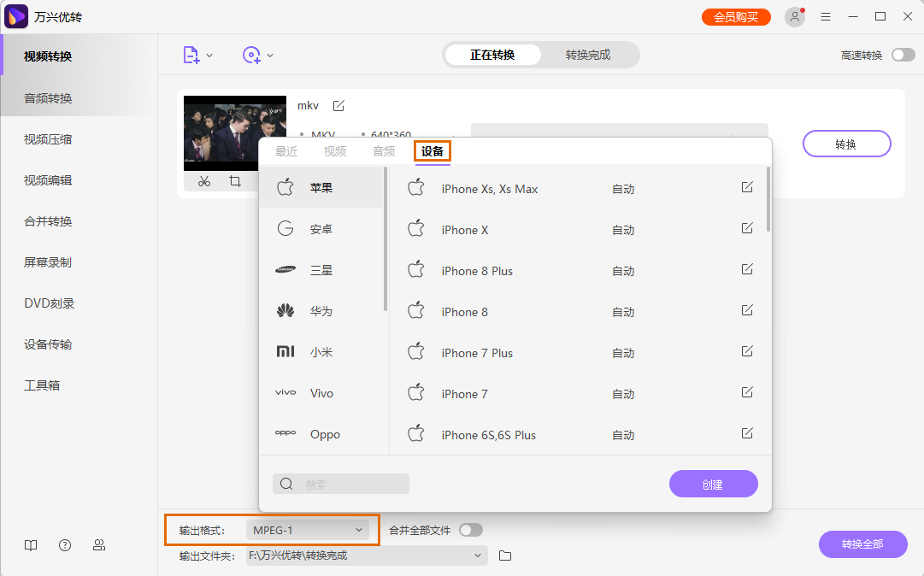Switch to the 音频 tab in format panel

pyautogui.click(x=383, y=150)
